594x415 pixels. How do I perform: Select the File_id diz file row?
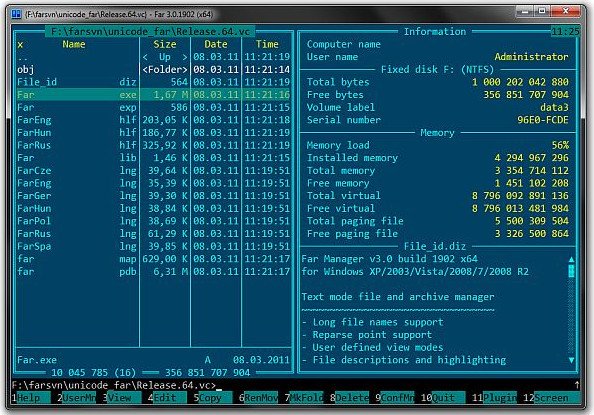[x=153, y=82]
